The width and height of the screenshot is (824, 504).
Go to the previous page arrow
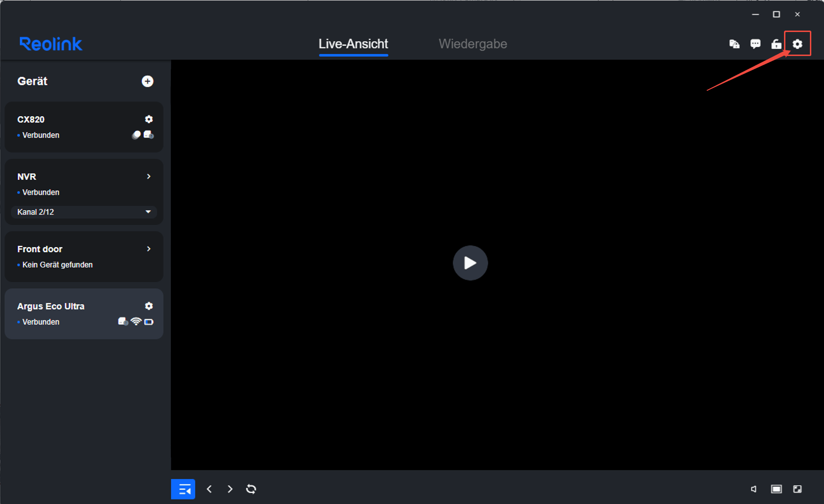click(209, 489)
